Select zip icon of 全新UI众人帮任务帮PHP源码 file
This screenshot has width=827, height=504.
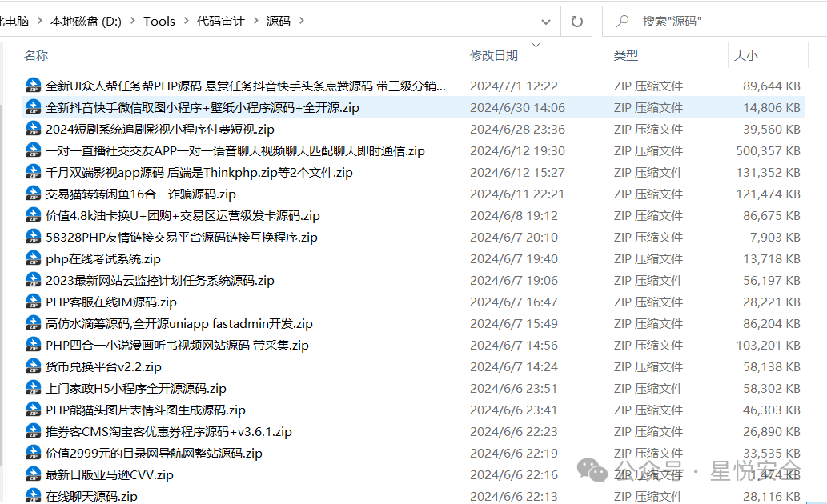(x=34, y=86)
